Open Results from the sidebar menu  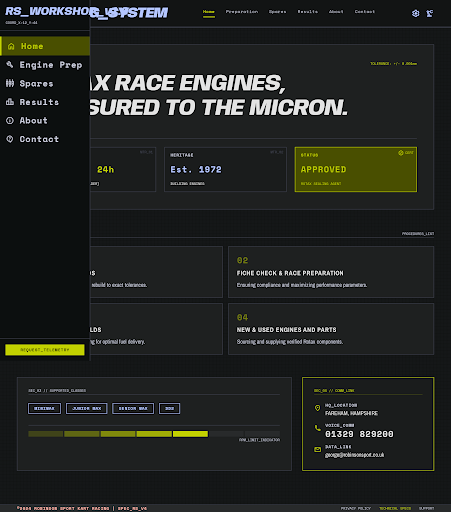pyautogui.click(x=45, y=102)
